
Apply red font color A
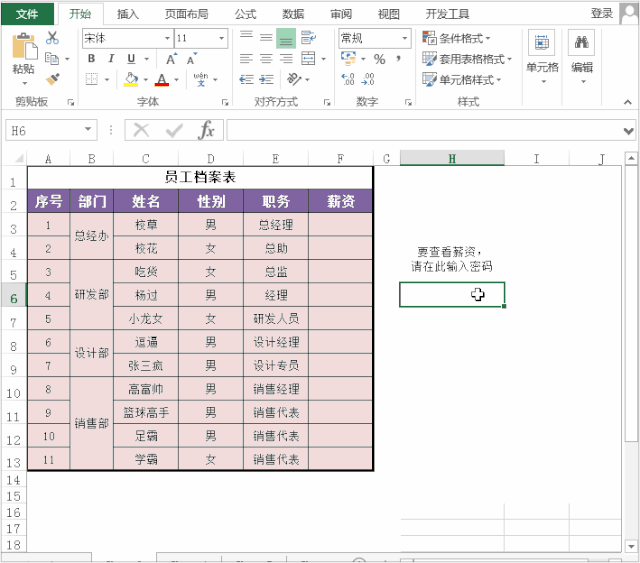click(162, 79)
